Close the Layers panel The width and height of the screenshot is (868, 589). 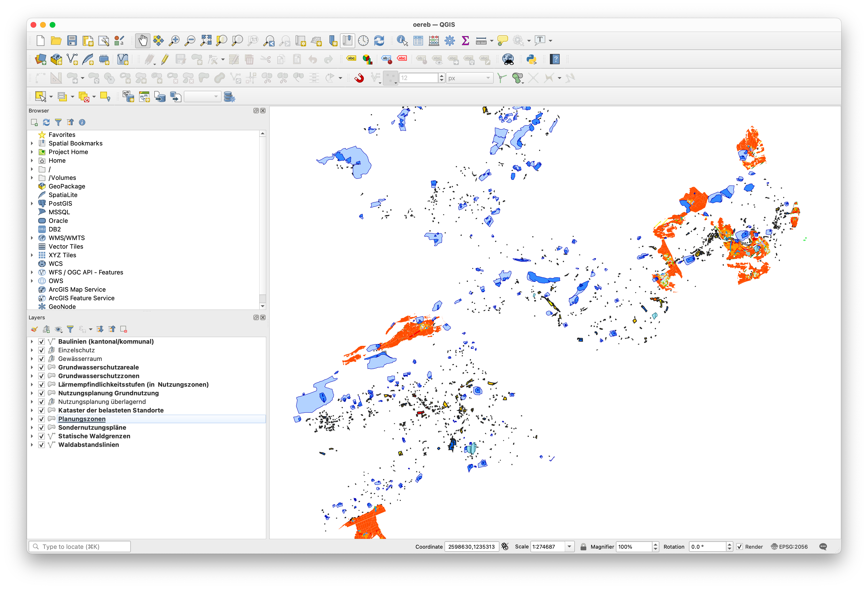point(263,317)
